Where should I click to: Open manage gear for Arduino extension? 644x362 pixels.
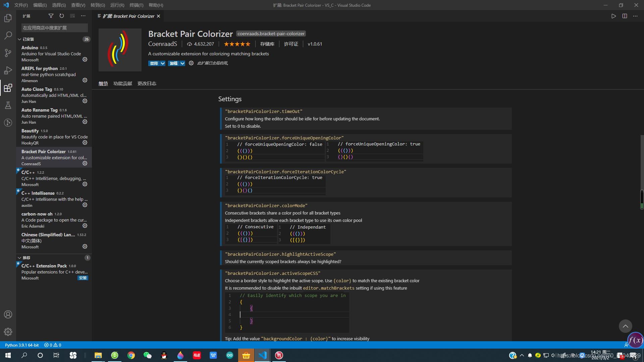tap(85, 59)
